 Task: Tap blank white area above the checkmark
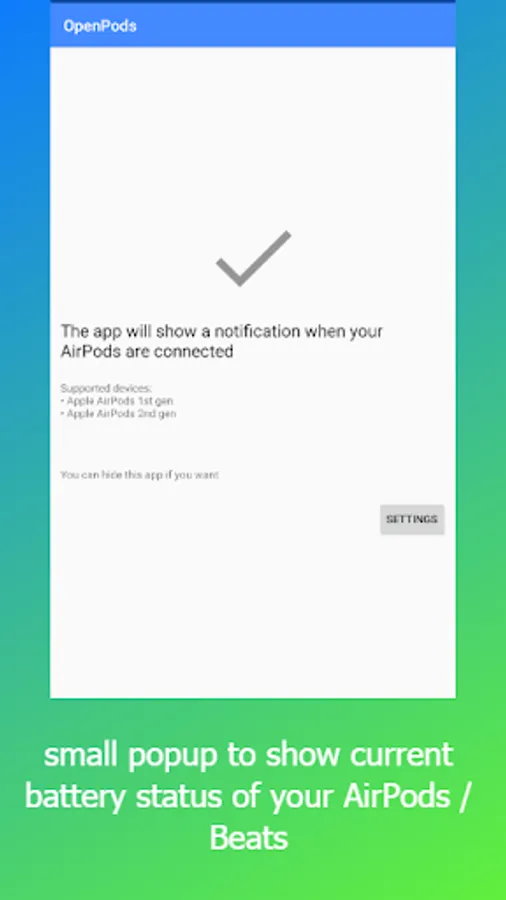point(253,138)
